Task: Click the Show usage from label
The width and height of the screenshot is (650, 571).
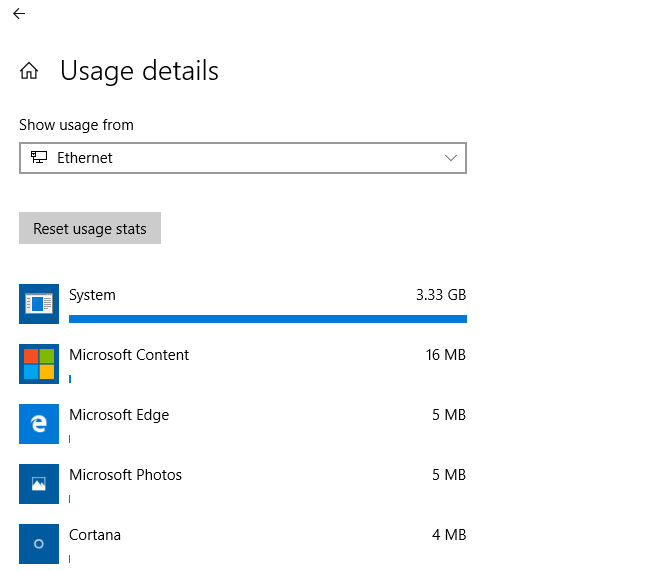Action: [x=76, y=125]
